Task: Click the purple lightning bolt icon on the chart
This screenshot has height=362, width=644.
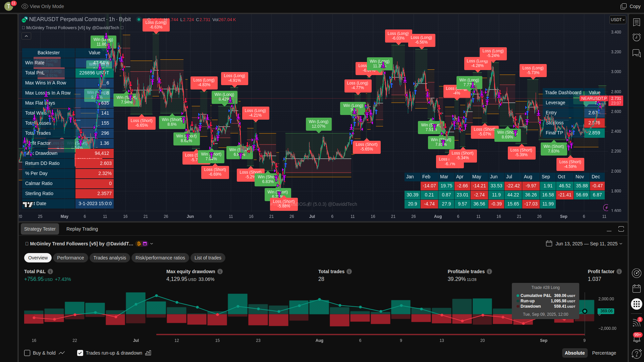Action: (x=606, y=207)
